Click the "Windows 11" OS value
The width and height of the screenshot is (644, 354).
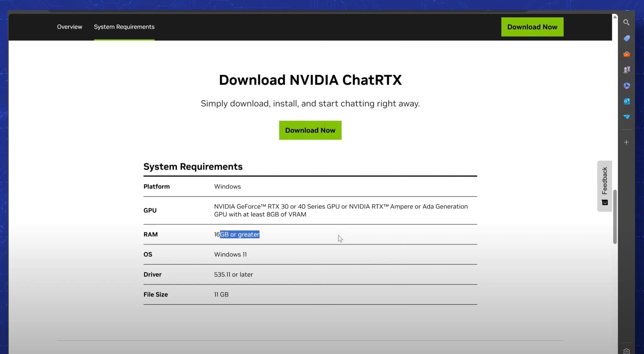pyautogui.click(x=230, y=254)
